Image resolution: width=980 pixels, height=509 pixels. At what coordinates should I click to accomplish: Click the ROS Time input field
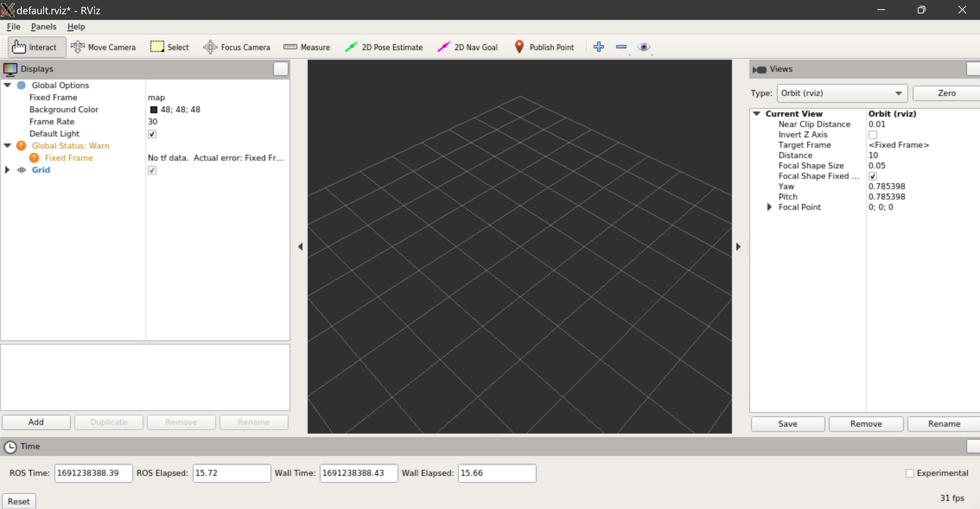[93, 473]
